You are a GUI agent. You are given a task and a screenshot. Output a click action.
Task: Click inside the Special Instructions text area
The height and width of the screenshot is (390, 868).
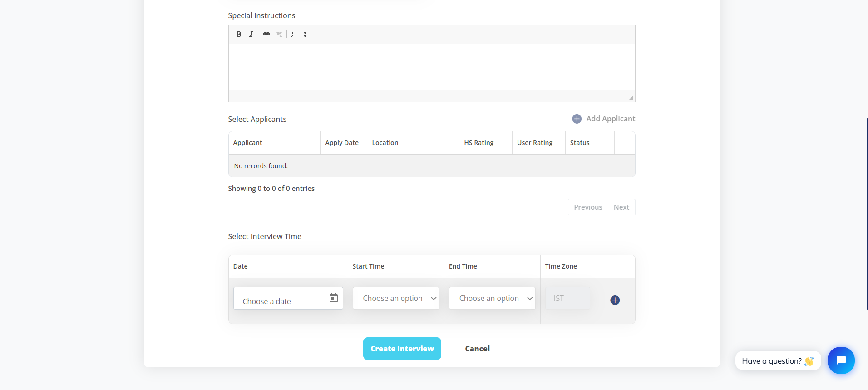click(x=431, y=67)
